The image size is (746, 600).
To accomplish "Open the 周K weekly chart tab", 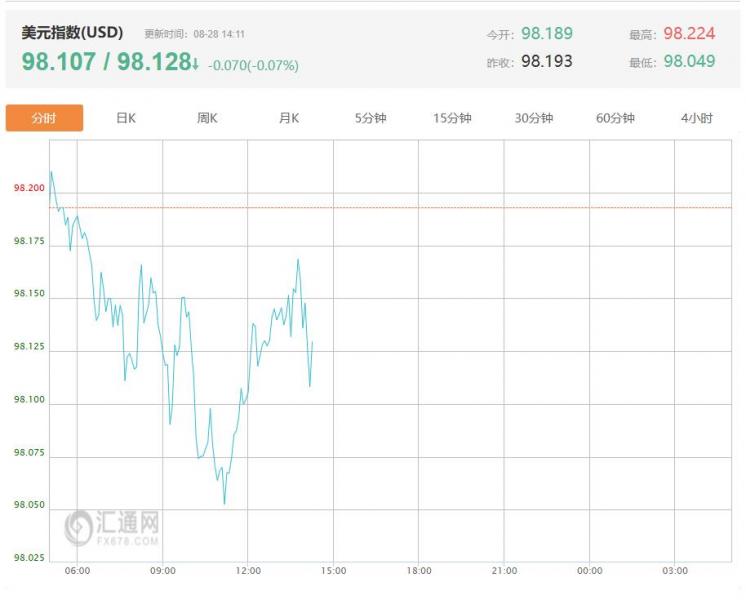I will point(207,118).
